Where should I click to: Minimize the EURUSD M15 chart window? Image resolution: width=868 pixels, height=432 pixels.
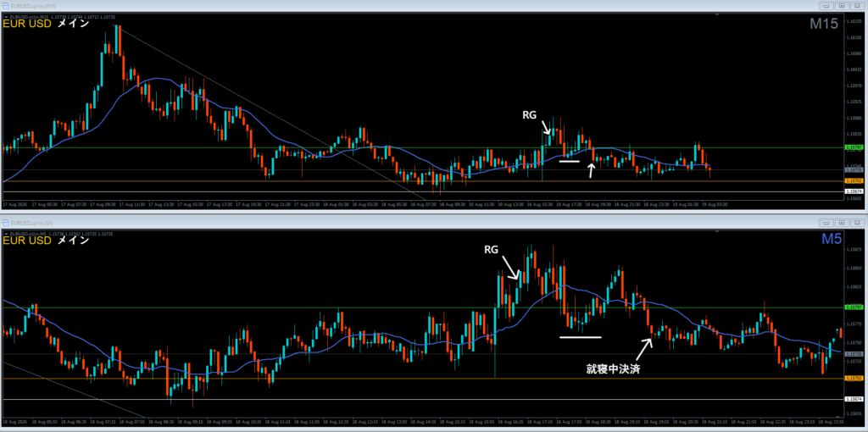pyautogui.click(x=826, y=6)
